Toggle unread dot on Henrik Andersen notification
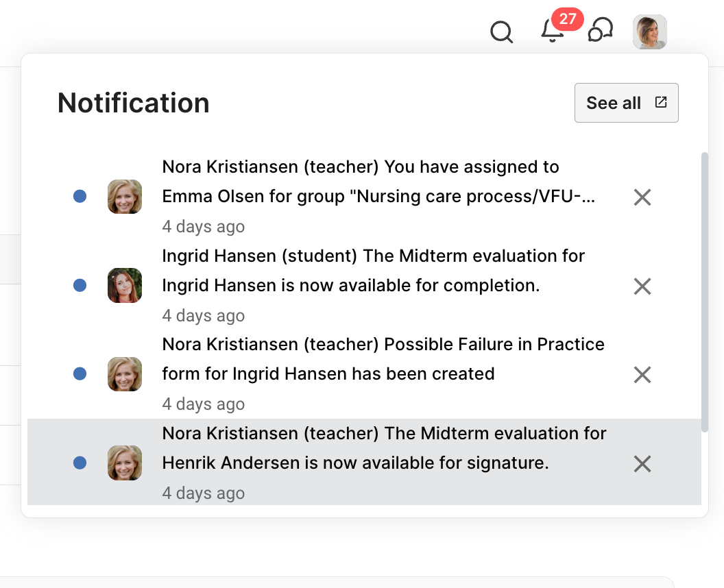 [x=80, y=463]
